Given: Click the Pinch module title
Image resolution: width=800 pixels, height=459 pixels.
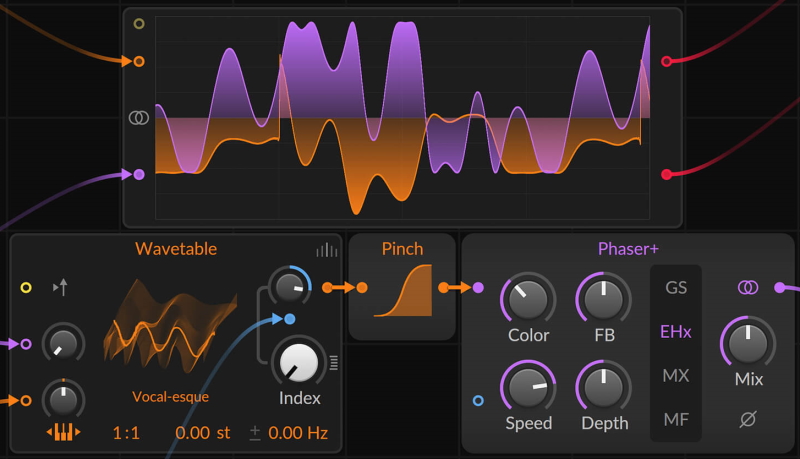Looking at the screenshot, I should [x=403, y=249].
